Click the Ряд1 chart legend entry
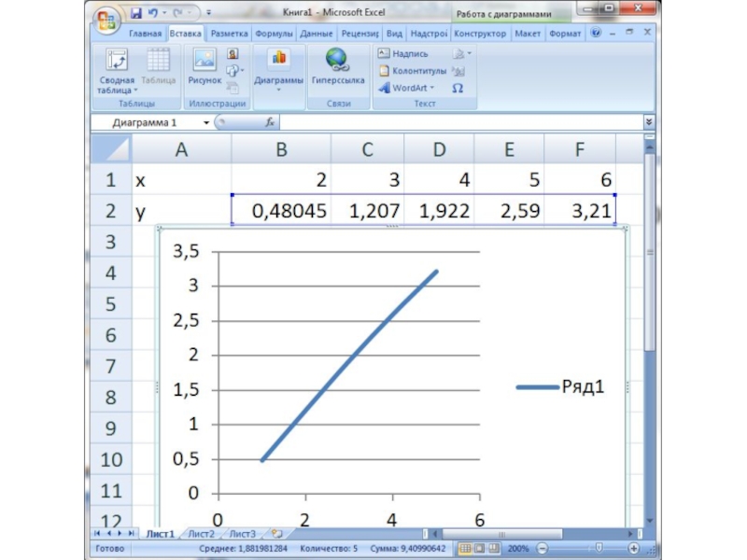 coord(561,386)
